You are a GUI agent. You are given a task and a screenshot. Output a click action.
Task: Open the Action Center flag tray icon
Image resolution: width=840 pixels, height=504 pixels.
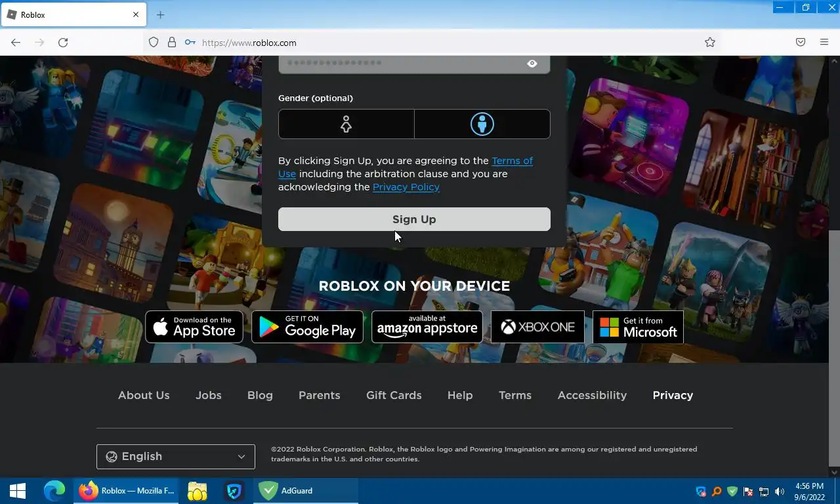click(748, 492)
